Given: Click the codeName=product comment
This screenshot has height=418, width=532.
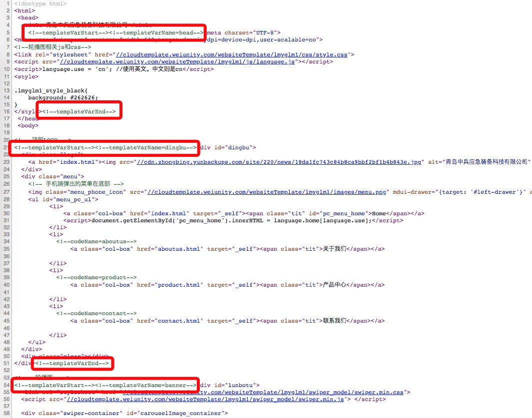Looking at the screenshot, I should point(96,278).
